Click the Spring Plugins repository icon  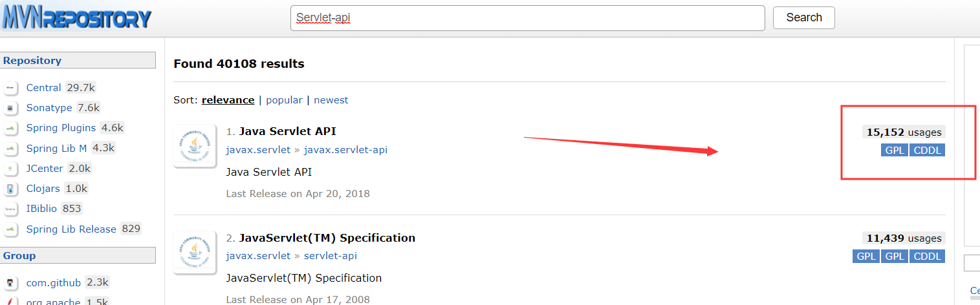pos(10,128)
